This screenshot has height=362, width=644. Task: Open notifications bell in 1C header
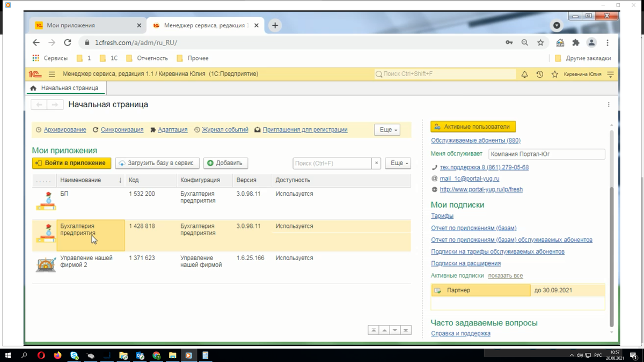point(524,75)
